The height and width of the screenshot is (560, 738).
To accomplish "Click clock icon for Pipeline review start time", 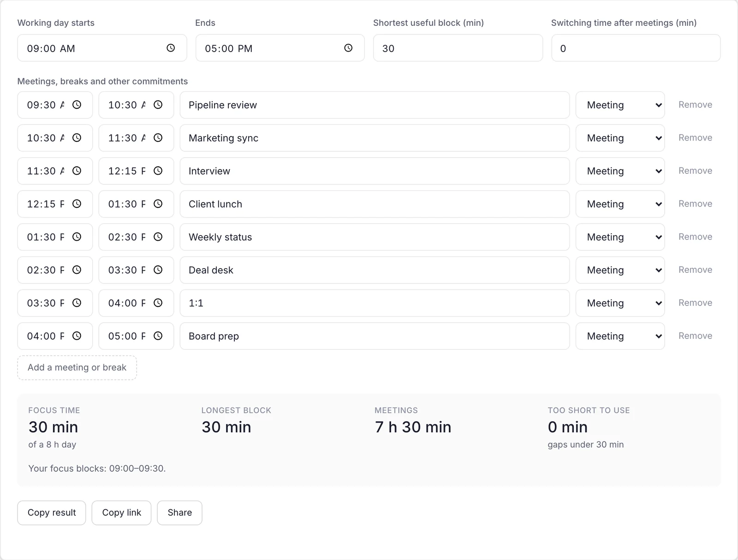I will 77,105.
